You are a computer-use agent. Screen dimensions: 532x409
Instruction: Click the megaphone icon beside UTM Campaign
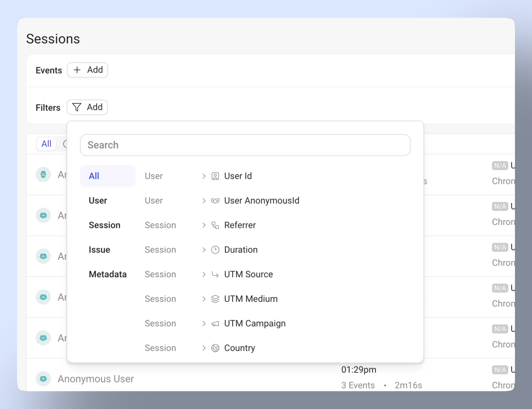[215, 324]
